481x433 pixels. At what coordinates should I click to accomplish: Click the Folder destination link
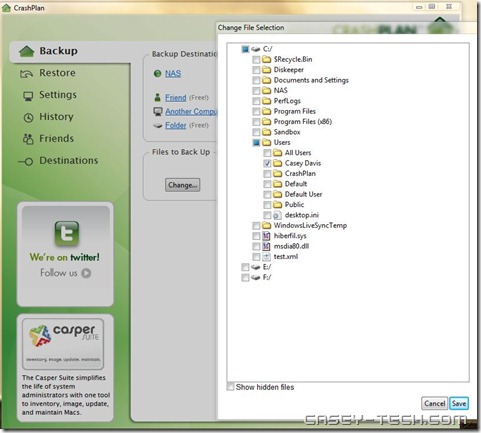(176, 125)
